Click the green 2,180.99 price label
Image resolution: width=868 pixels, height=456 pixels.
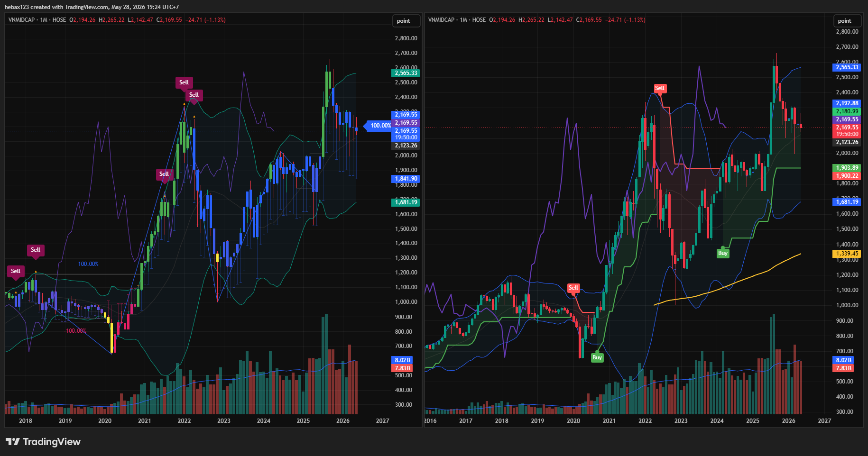click(x=847, y=111)
